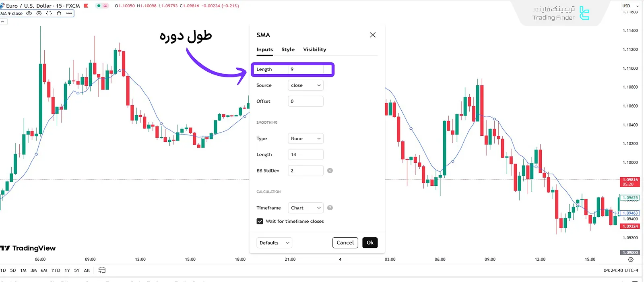Collapse the indicator legend chevron
This screenshot has width=644, height=282.
pyautogui.click(x=2, y=22)
